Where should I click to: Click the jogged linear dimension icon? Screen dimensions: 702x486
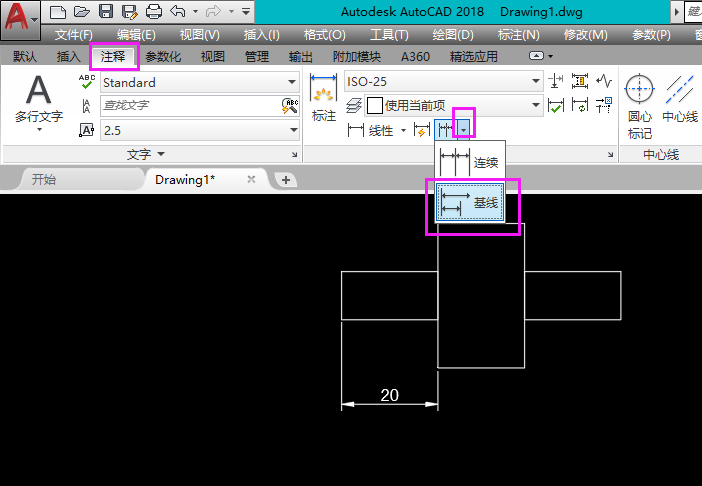(604, 81)
